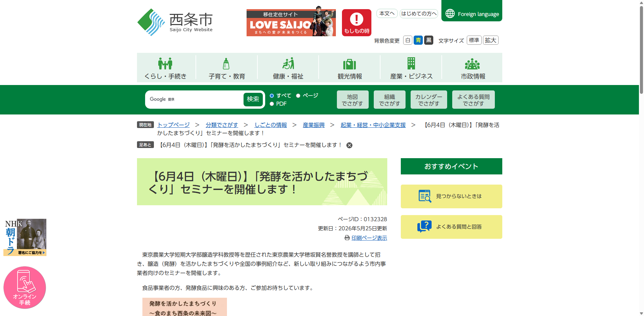Screen dimensions: 644x316
Task: Focus the Google search input field
Action: coord(194,99)
